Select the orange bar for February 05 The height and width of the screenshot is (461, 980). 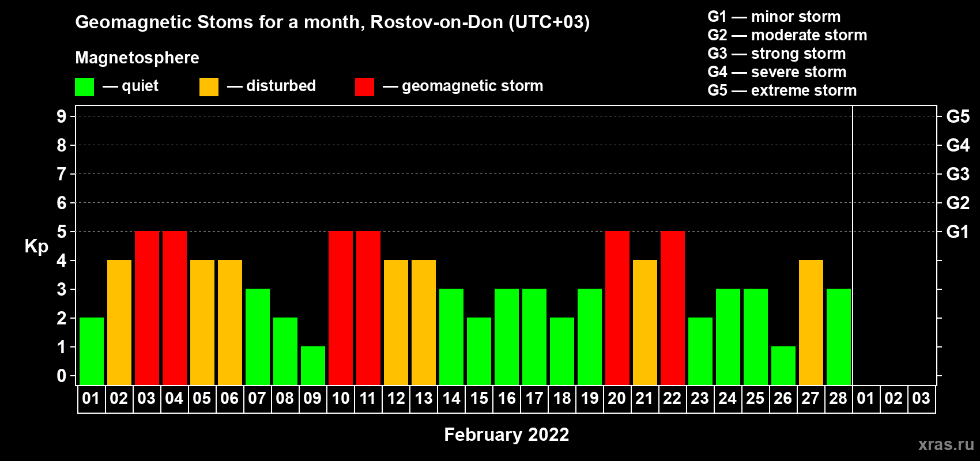[202, 322]
